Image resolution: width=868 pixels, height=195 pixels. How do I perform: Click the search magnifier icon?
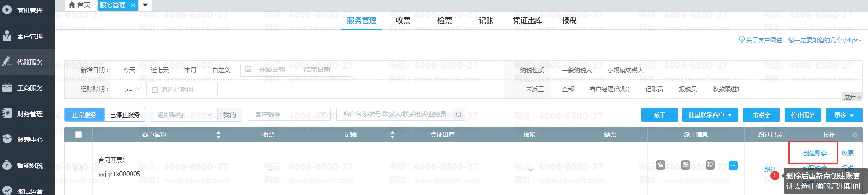458,114
